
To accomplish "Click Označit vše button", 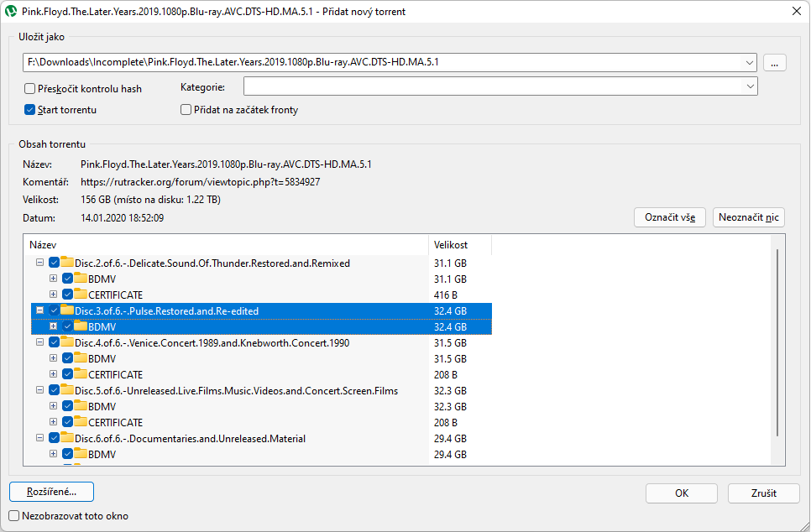I will tap(670, 217).
